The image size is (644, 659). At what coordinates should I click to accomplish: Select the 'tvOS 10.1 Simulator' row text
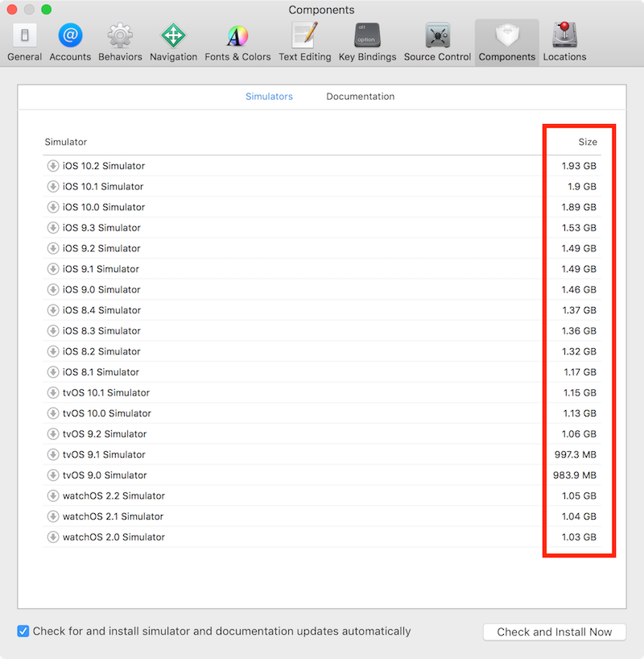106,392
